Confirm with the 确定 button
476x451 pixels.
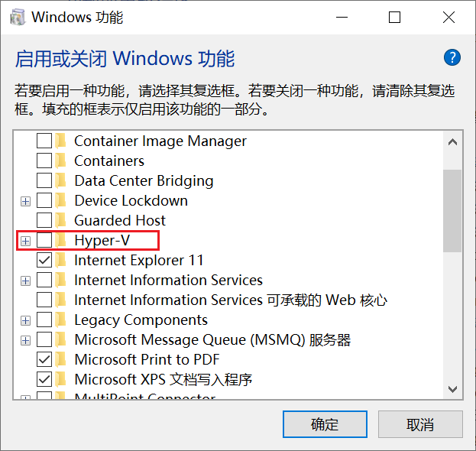(325, 424)
